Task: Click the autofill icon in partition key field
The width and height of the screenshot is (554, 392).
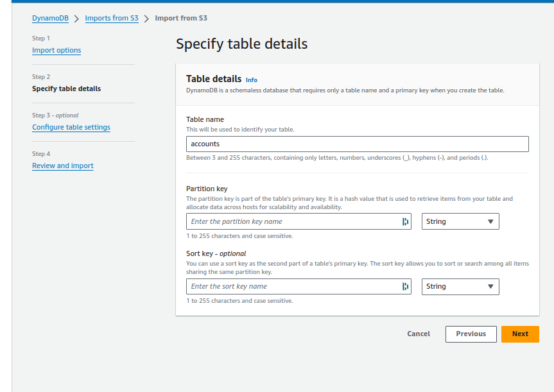Action: point(405,221)
